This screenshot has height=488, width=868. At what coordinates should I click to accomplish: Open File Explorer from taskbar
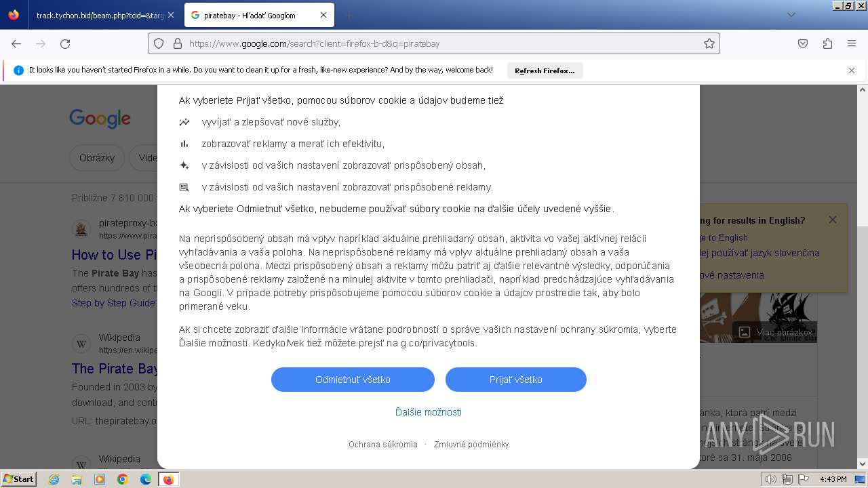point(77,479)
